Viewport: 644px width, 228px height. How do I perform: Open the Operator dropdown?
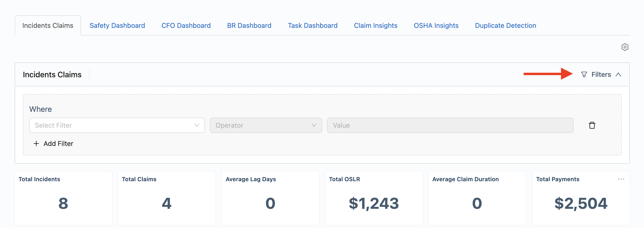tap(266, 125)
